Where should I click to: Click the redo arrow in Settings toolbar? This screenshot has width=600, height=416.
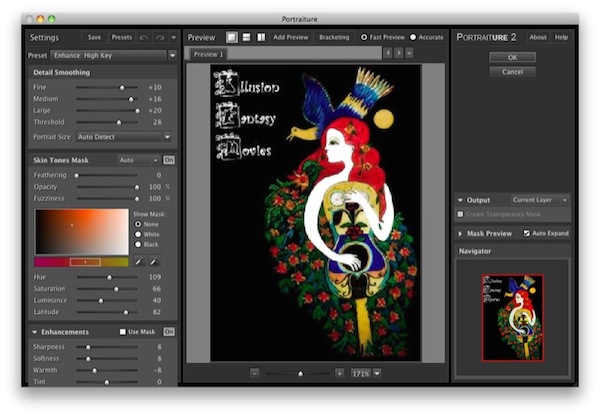point(160,38)
